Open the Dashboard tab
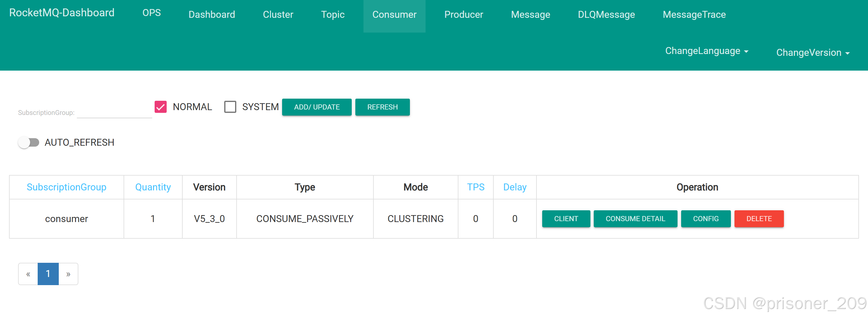This screenshot has height=318, width=868. (212, 14)
